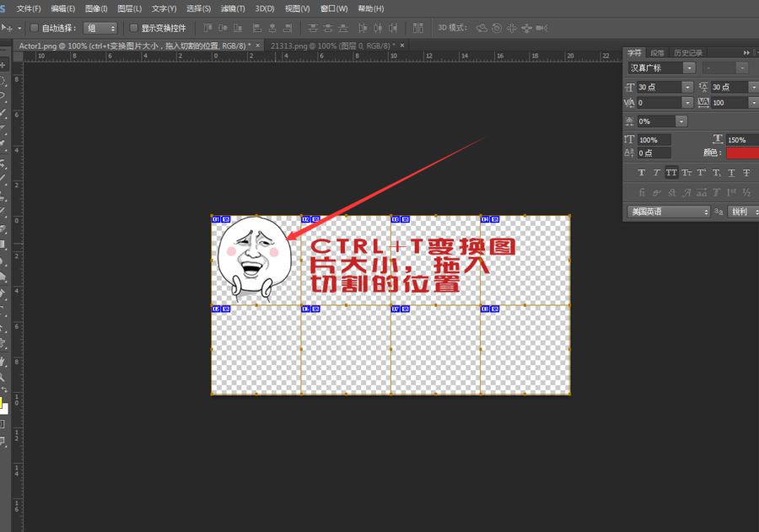Viewport: 759px width, 532px height.
Task: Open the 滤镜(T) menu
Action: (x=233, y=8)
